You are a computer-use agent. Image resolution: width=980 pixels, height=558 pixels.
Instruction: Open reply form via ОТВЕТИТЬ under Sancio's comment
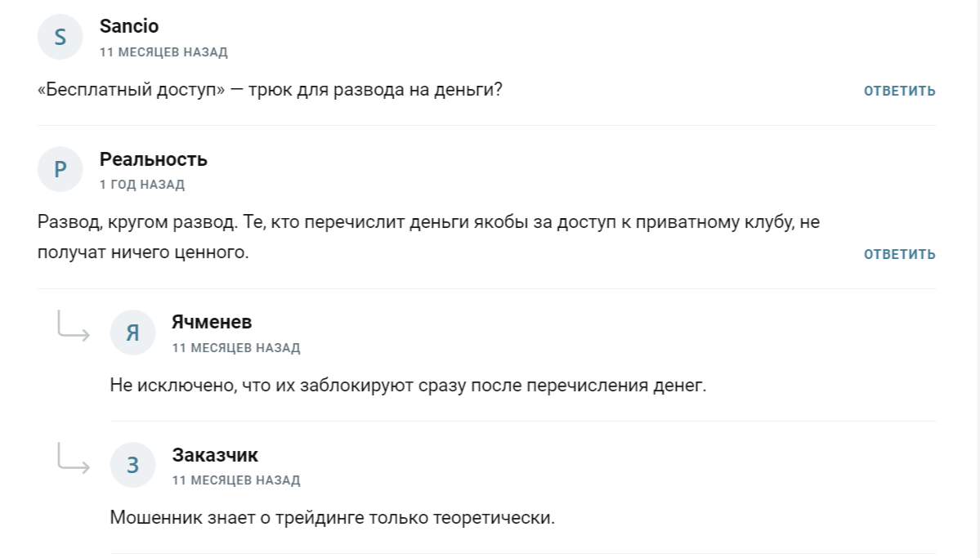(898, 91)
